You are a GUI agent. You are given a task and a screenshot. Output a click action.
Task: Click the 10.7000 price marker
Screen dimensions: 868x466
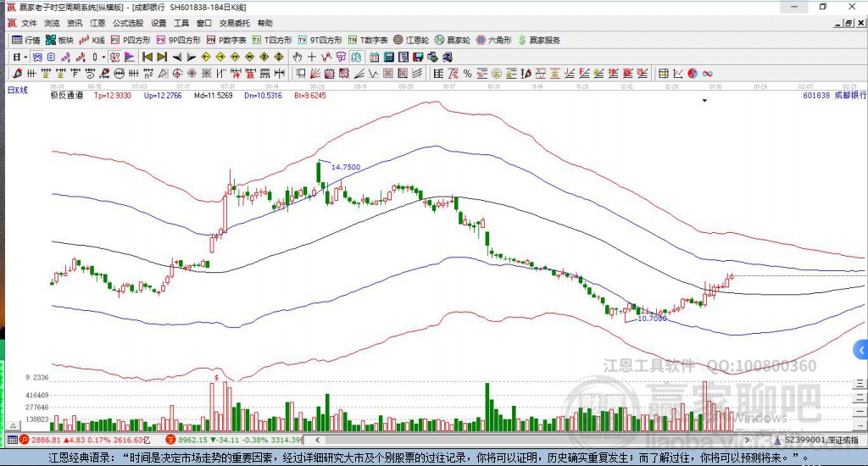(x=652, y=319)
